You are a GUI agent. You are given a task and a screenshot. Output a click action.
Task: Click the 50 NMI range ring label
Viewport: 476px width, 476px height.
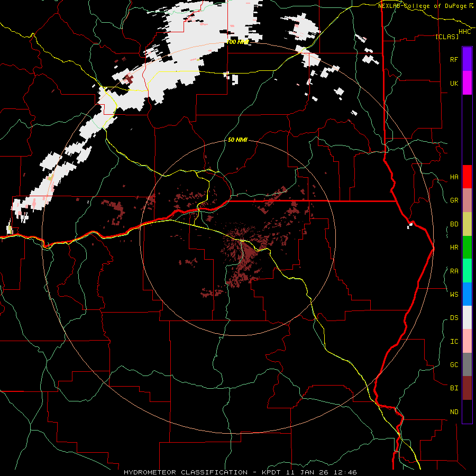point(237,140)
